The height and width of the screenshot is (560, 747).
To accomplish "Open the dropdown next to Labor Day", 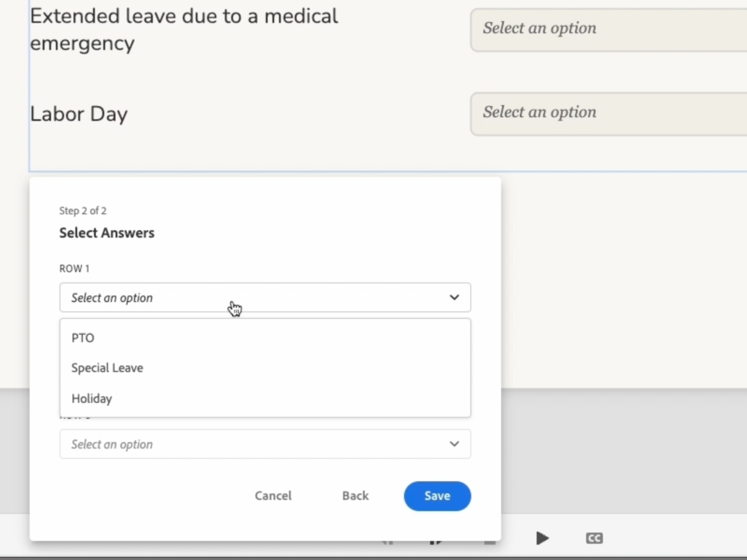I will (607, 113).
